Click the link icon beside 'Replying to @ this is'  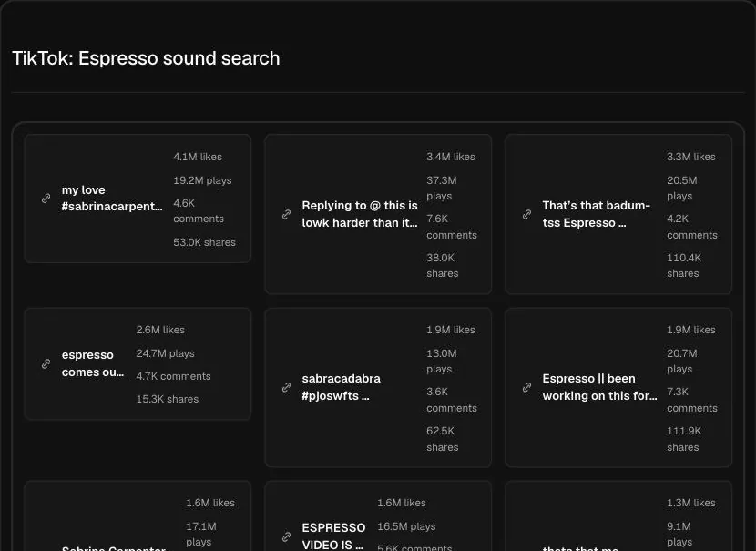(x=286, y=214)
